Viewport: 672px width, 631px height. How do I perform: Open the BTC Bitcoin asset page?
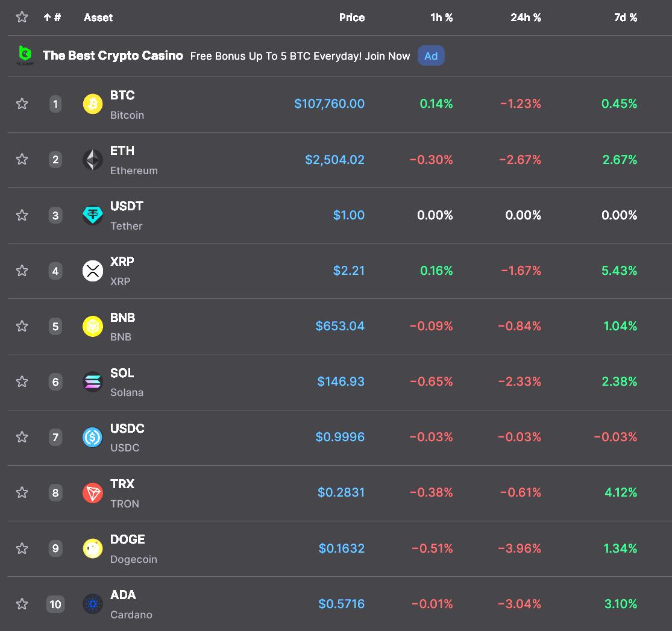tap(127, 105)
